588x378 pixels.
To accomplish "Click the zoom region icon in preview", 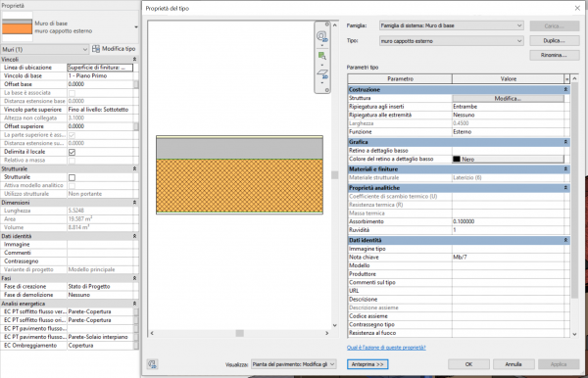I will [x=321, y=56].
